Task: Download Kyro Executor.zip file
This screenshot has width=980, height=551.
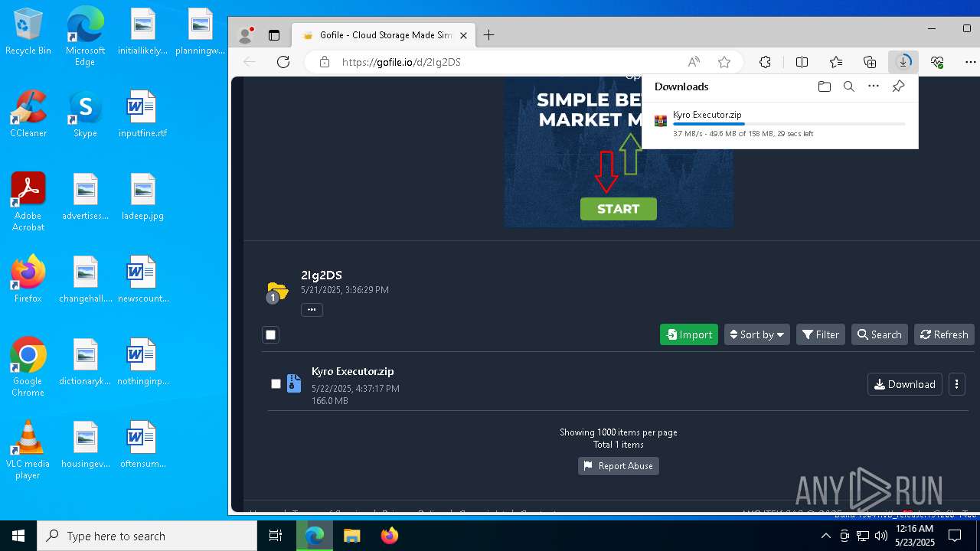Action: (x=904, y=384)
